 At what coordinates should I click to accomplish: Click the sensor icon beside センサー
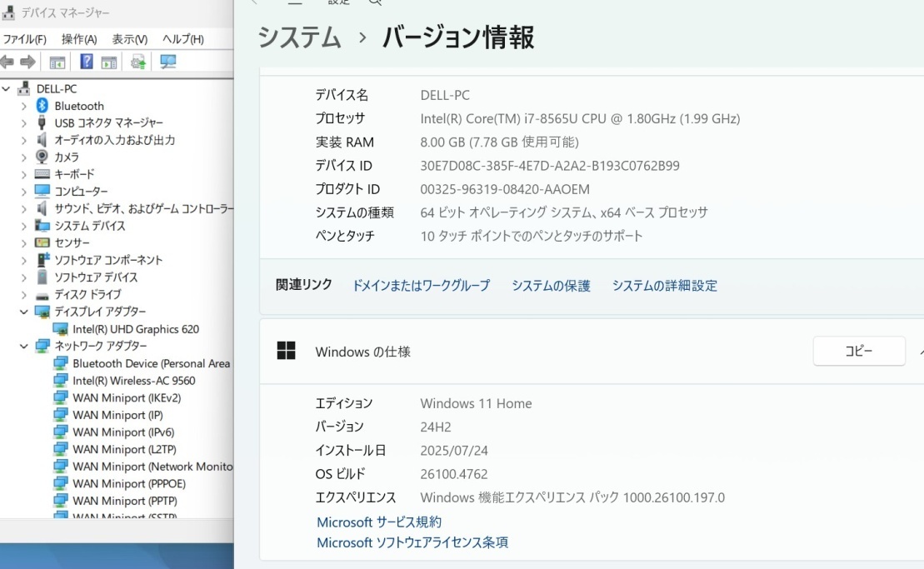coord(42,242)
